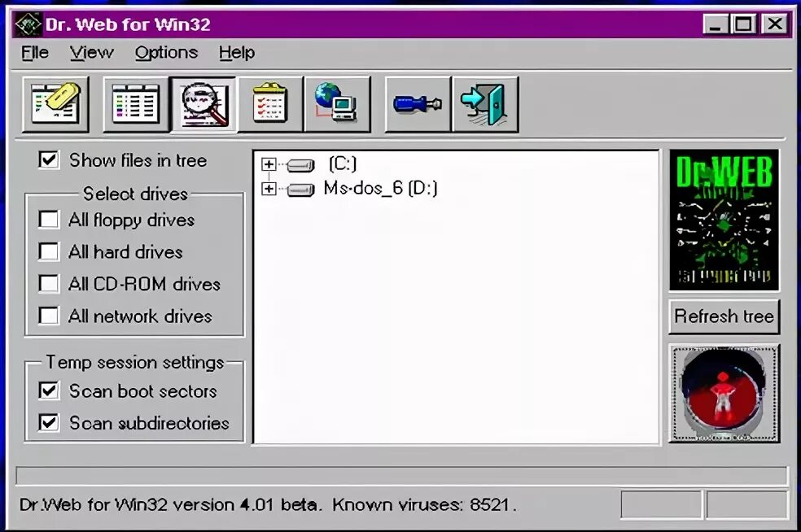The image size is (801, 532).
Task: Click the clear/eraser list toolbar icon
Action: [55, 104]
